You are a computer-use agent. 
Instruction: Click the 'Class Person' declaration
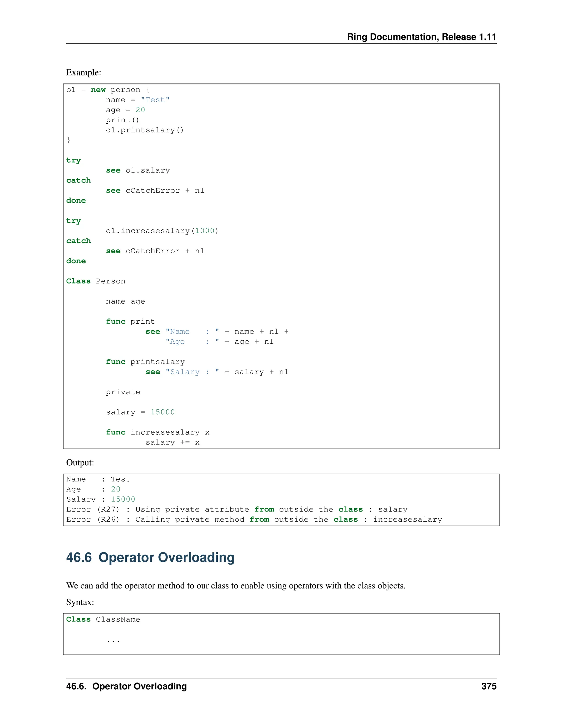click(96, 281)
